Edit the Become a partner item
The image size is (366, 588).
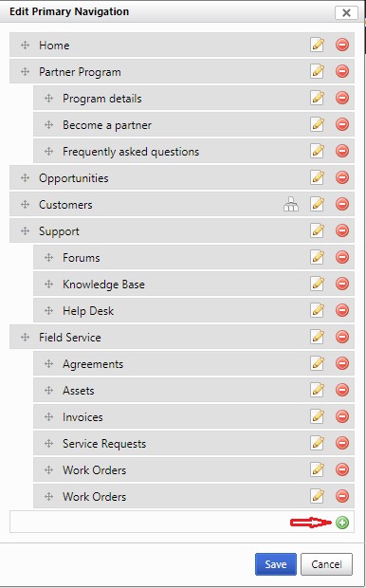click(x=317, y=124)
